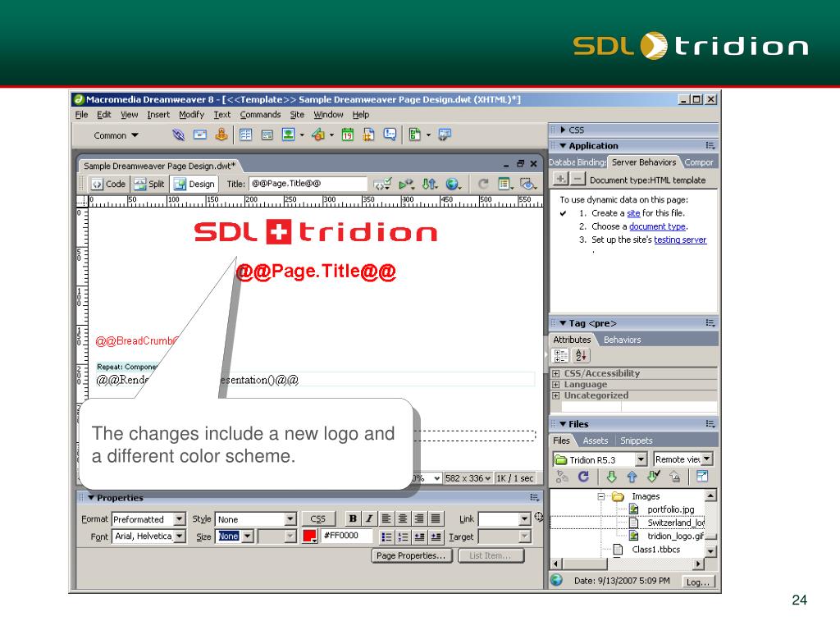Open the Font Arial, Helvetica dropdown
Viewport: 840px width, 630px height.
click(180, 536)
